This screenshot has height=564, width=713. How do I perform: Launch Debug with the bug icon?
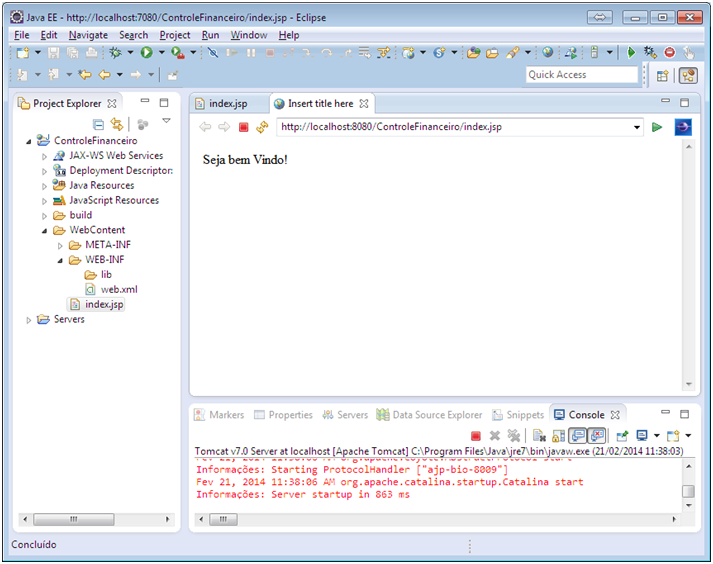click(x=115, y=53)
